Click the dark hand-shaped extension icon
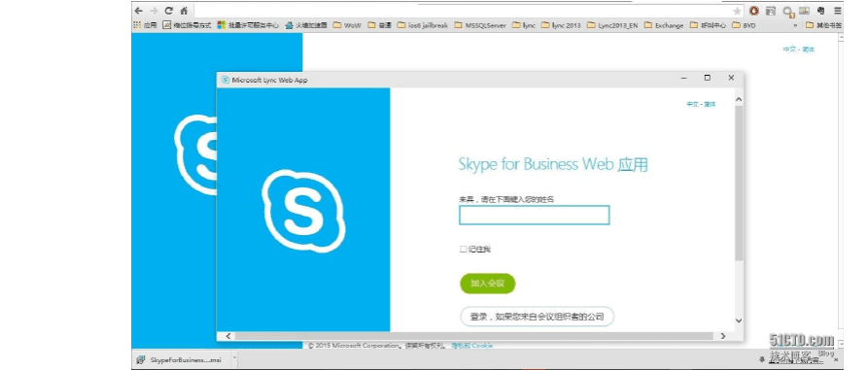Viewport: 868px width, 370px height. pos(821,11)
